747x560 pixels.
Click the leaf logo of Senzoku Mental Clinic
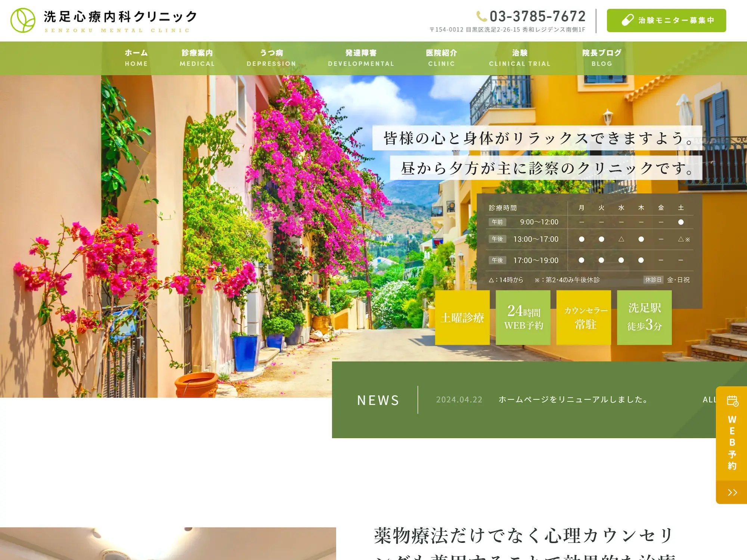click(x=22, y=21)
